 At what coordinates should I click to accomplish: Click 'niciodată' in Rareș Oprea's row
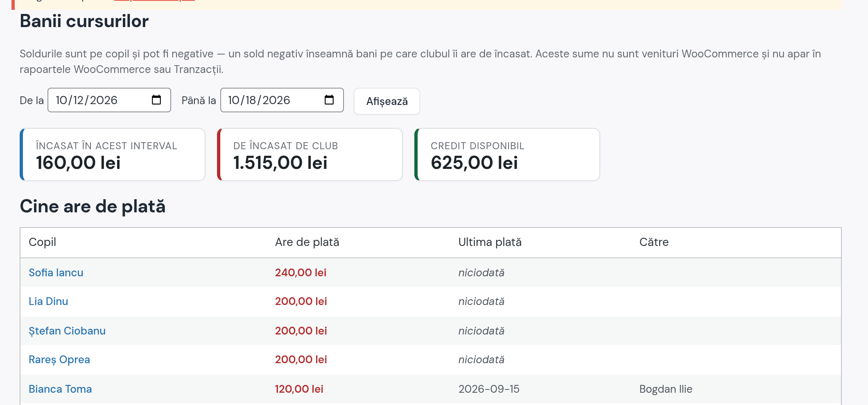point(481,359)
